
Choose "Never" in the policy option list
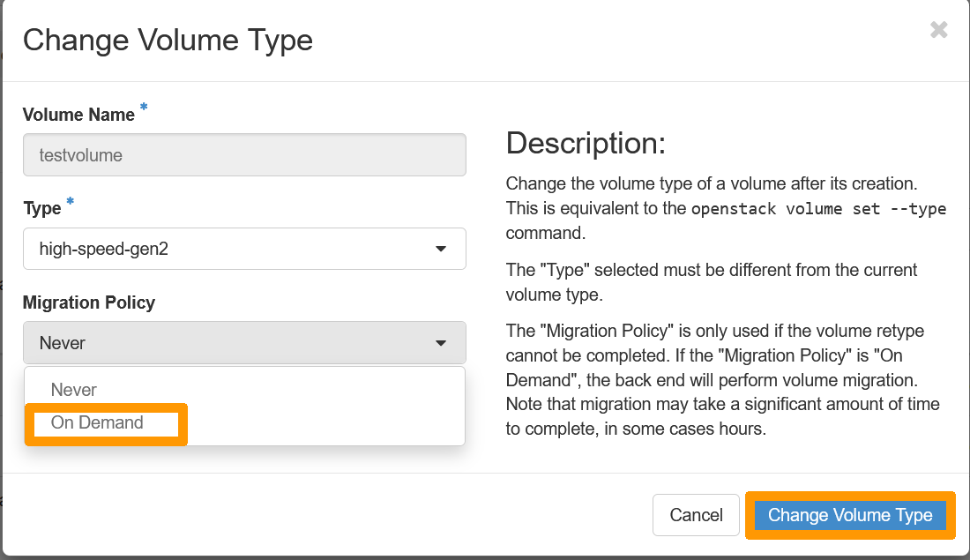74,389
